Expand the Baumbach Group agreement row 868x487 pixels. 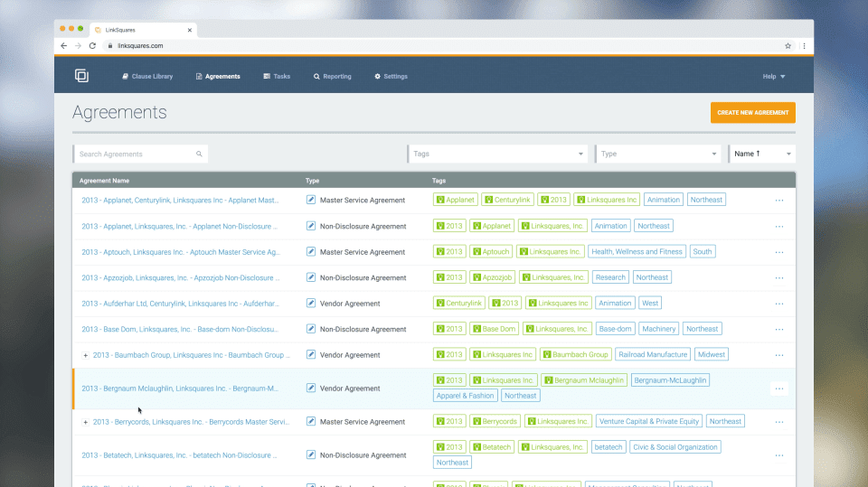(85, 355)
